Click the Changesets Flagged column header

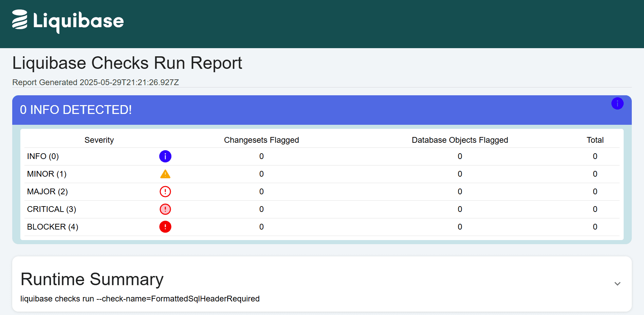[x=261, y=140]
